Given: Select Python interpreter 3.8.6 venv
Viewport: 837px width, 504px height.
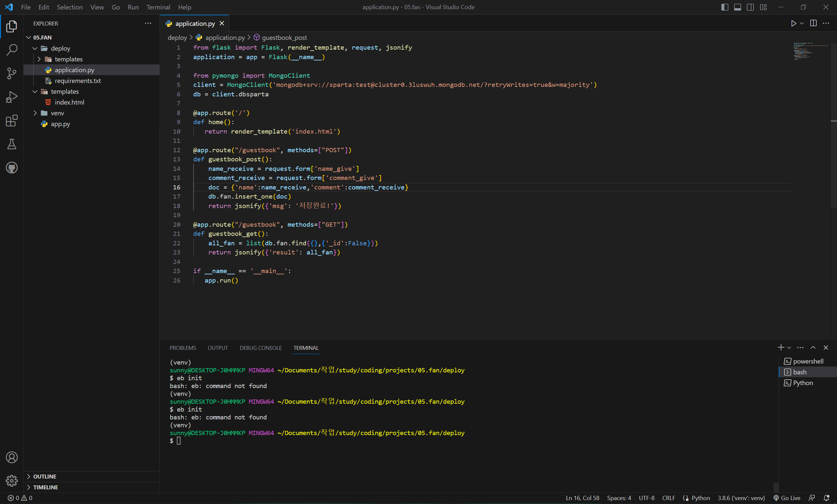Looking at the screenshot, I should [741, 498].
